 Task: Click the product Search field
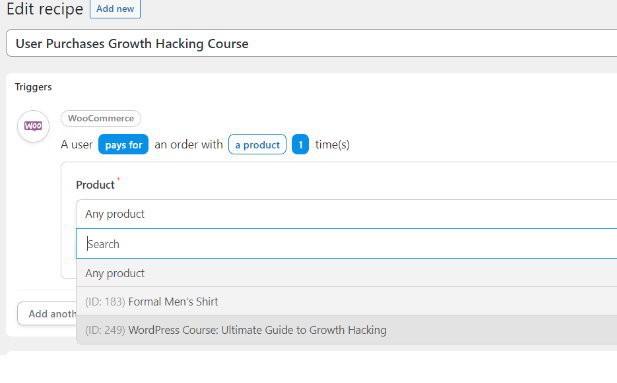346,244
